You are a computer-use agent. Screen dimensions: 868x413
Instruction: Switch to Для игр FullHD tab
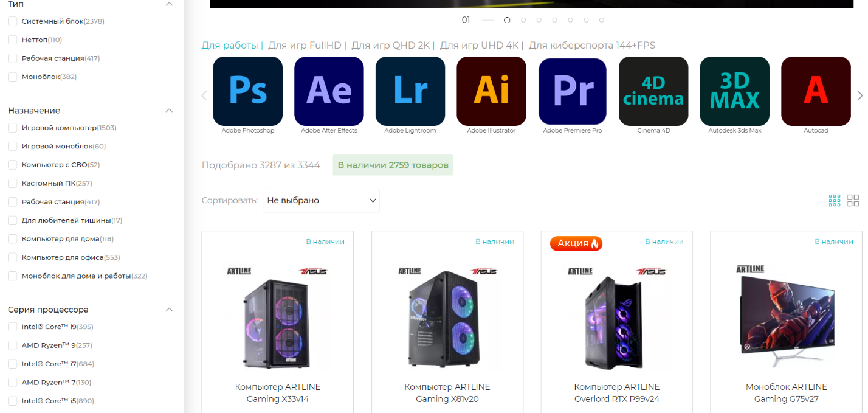(x=305, y=46)
